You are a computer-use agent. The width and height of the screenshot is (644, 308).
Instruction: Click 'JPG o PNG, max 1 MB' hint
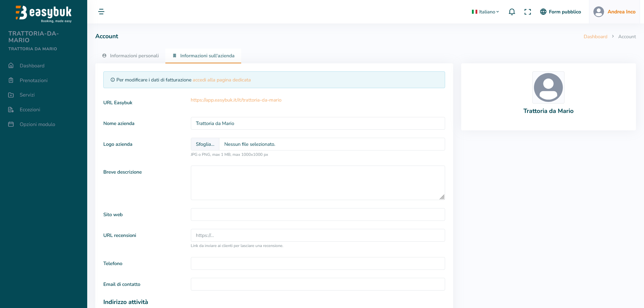click(229, 155)
